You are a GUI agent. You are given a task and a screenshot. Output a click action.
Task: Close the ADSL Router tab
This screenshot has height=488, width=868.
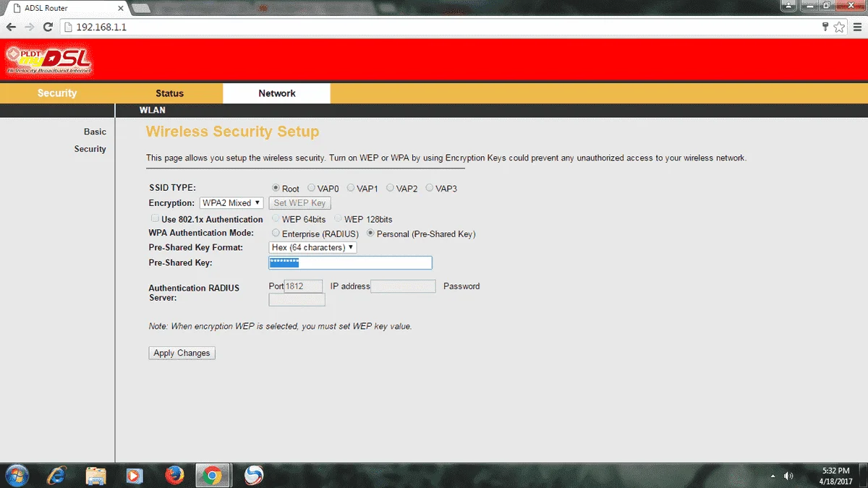click(121, 8)
